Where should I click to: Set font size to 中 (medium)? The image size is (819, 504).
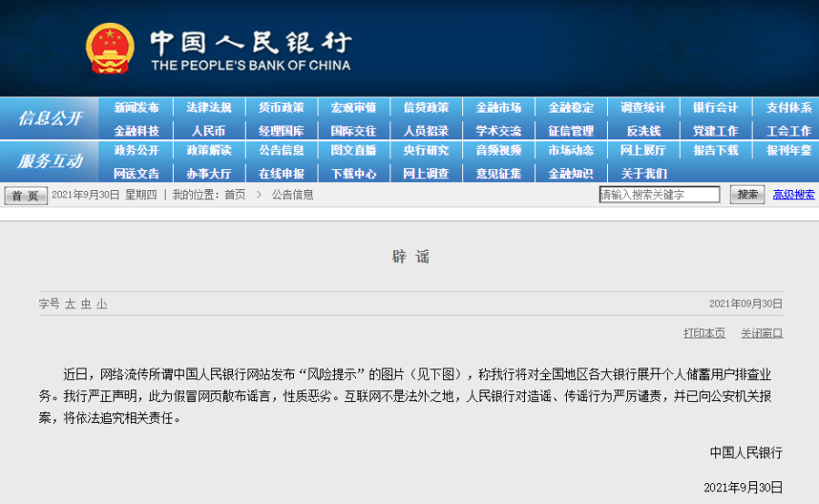click(x=86, y=304)
